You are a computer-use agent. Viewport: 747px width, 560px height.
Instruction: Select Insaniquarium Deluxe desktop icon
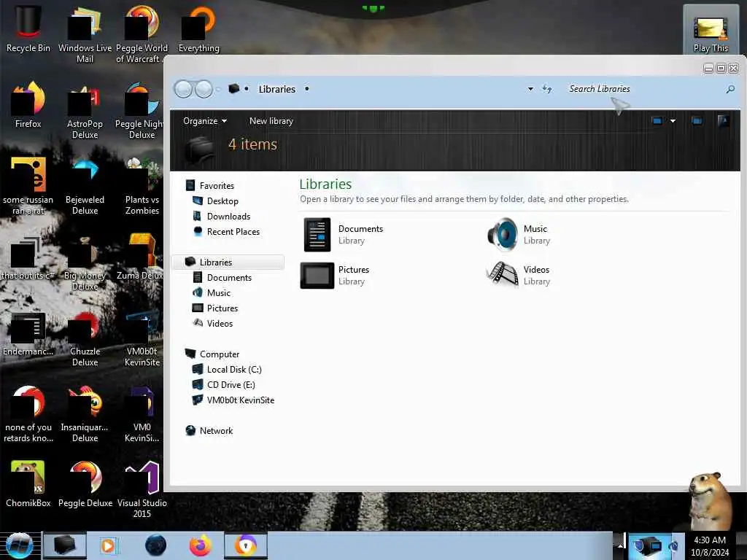tap(85, 413)
